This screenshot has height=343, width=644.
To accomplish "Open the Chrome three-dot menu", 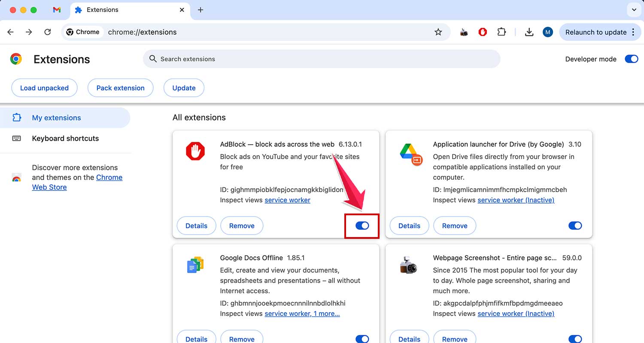I will coord(634,32).
